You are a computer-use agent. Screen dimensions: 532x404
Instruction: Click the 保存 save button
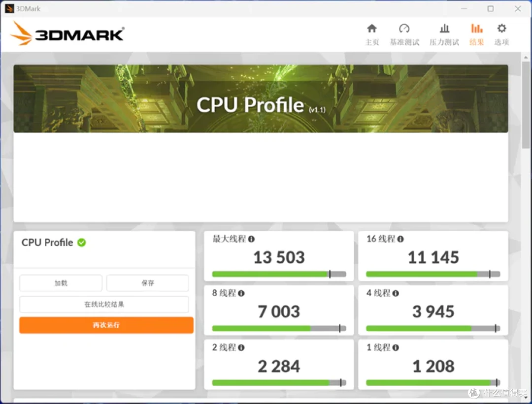pyautogui.click(x=148, y=283)
